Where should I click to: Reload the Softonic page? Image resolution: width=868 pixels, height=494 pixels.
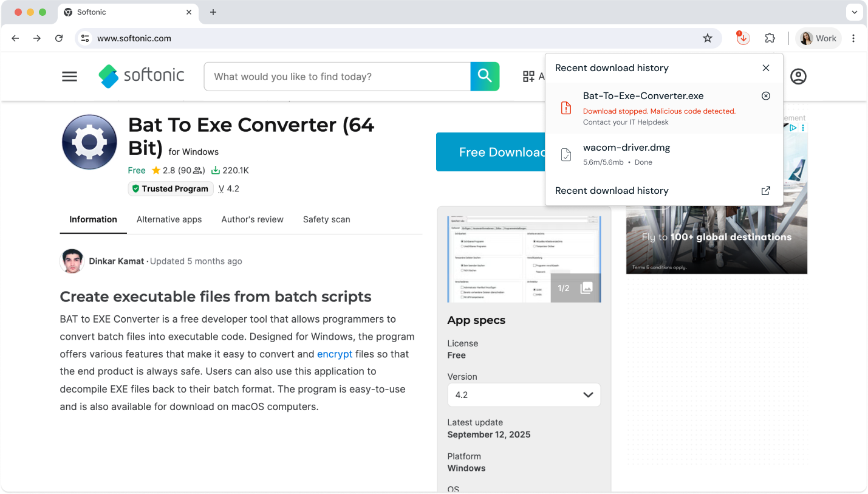(x=59, y=38)
